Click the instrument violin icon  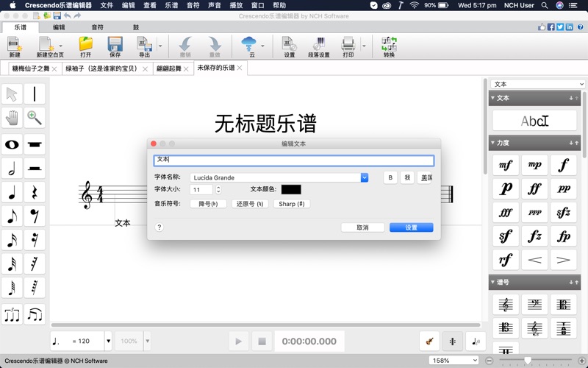point(430,341)
